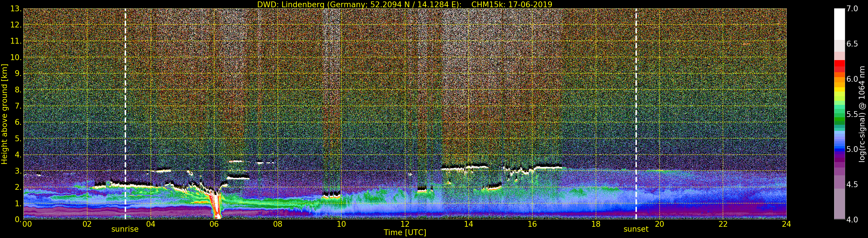This screenshot has width=868, height=238.
Task: Click the 'CHM15k: 17-06-2019' title text
Action: click(x=512, y=4)
